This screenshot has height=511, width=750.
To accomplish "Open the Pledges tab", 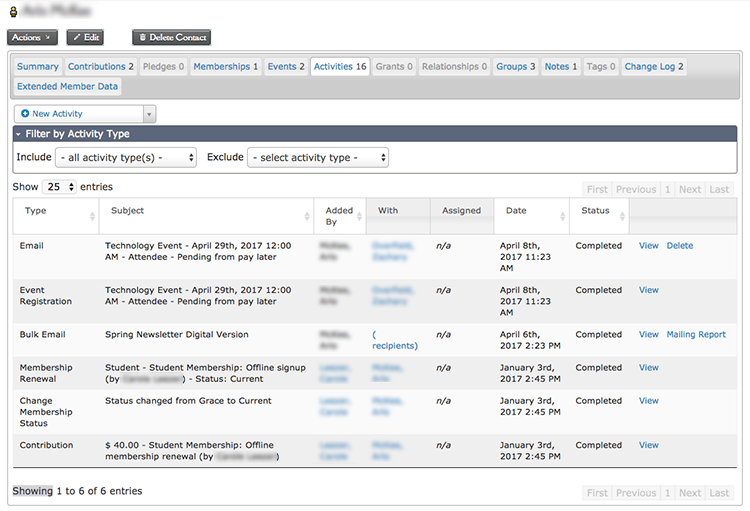I will (x=163, y=67).
